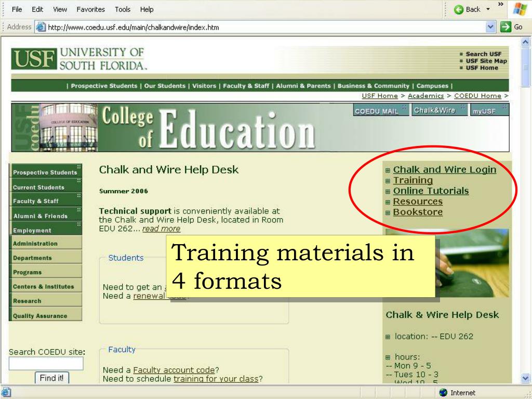Image resolution: width=532 pixels, height=399 pixels.
Task: Click the College of Education banner photo
Action: point(69,127)
